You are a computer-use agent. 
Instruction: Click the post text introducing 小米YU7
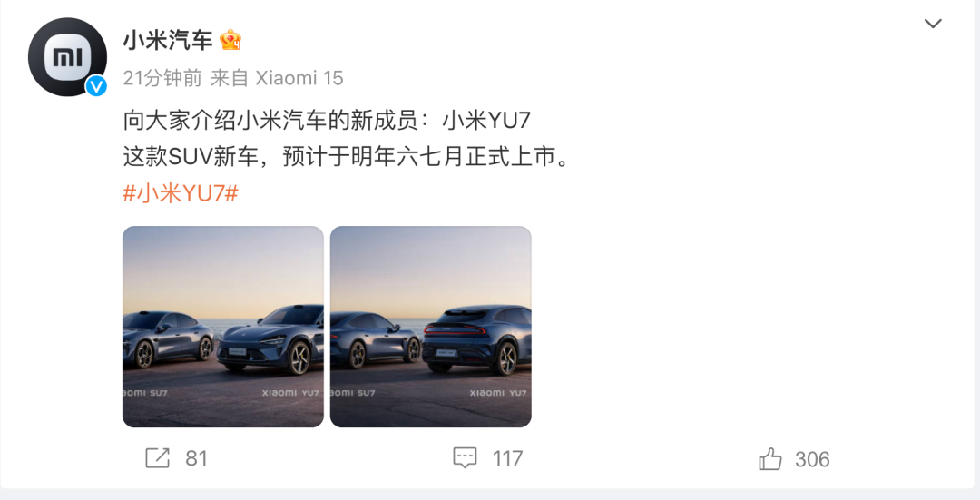coord(327,120)
